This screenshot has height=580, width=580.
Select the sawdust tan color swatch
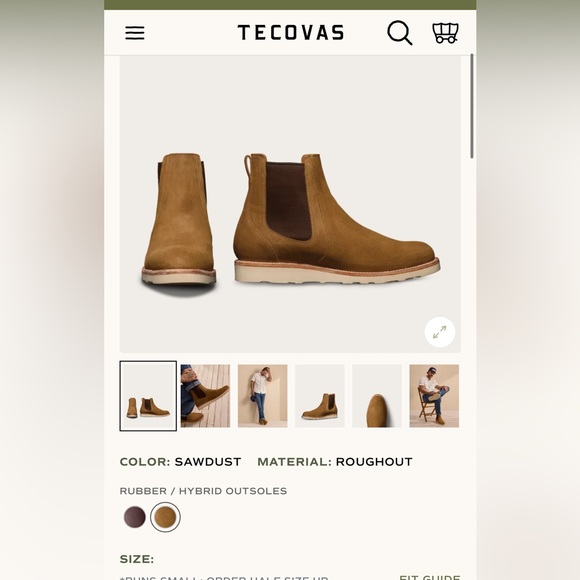click(x=165, y=517)
